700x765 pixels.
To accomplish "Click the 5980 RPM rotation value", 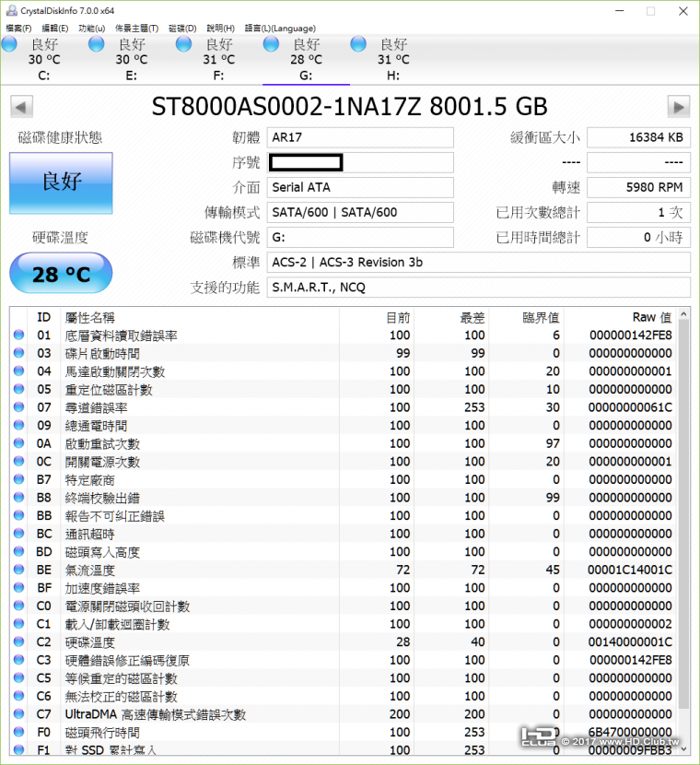I will click(x=638, y=187).
